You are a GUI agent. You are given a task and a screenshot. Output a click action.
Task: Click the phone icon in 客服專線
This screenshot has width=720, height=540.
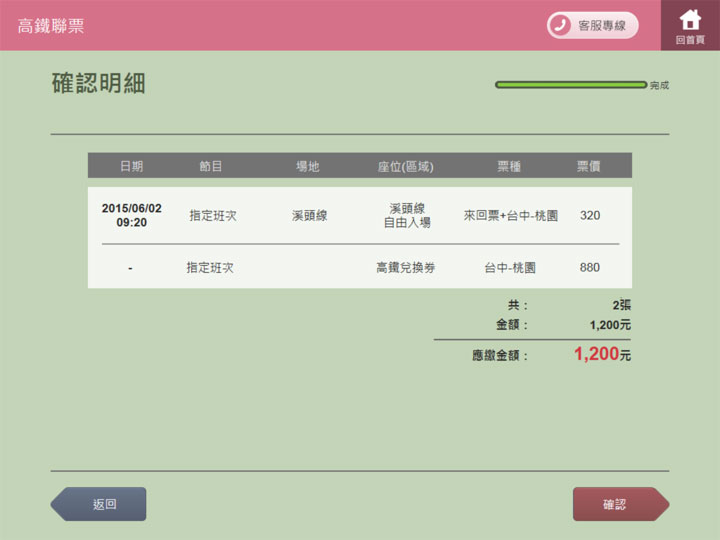pos(561,25)
